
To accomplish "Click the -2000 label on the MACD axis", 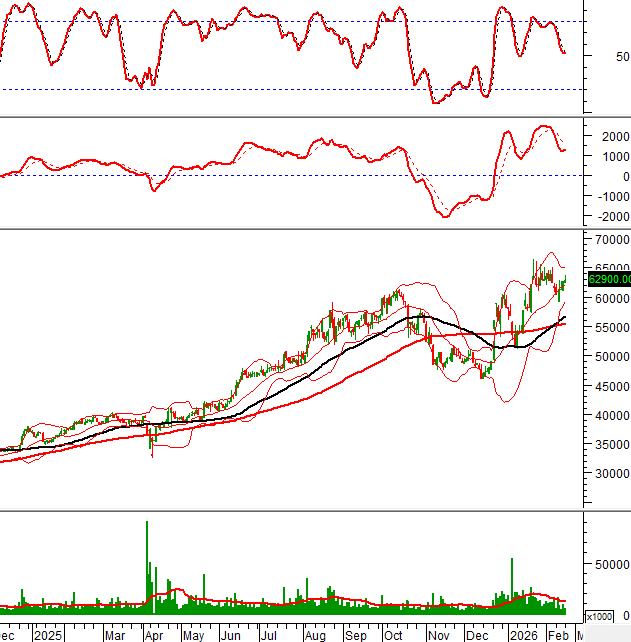I will pos(606,217).
